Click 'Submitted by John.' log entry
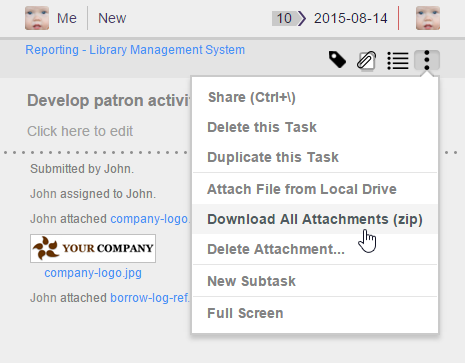This screenshot has height=363, width=465. (82, 169)
